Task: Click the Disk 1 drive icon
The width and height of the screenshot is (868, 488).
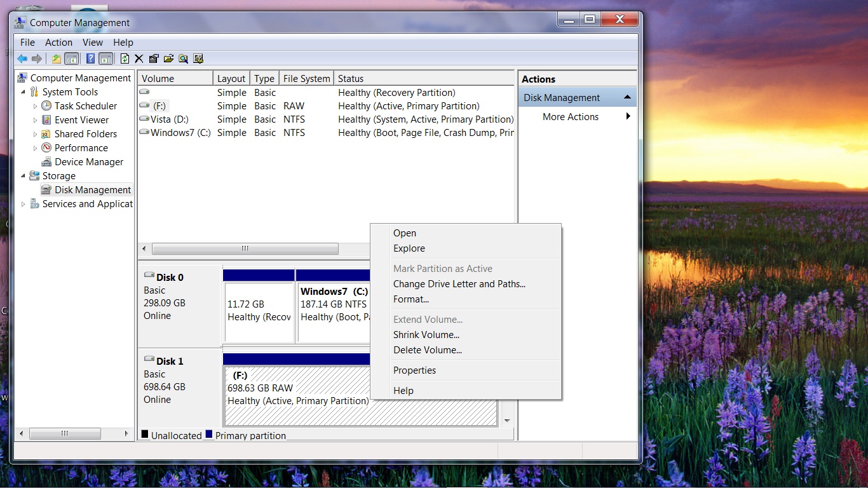Action: 149,360
